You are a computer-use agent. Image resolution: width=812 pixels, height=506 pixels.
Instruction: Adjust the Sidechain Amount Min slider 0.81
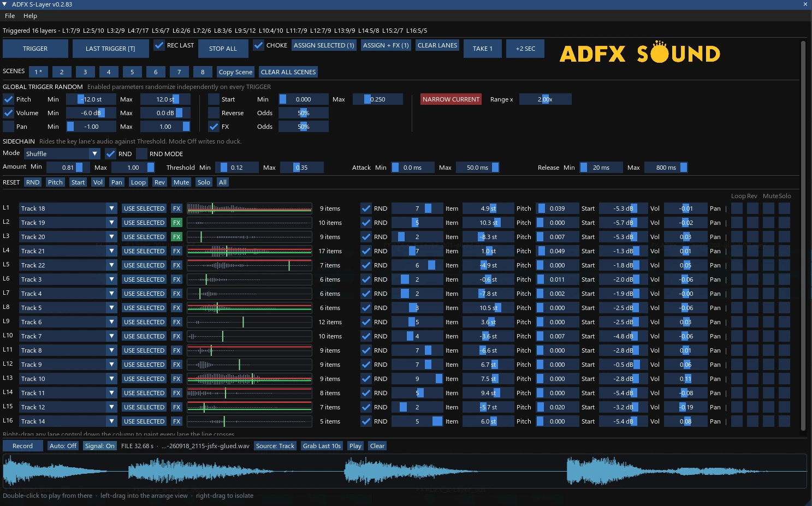(x=68, y=168)
